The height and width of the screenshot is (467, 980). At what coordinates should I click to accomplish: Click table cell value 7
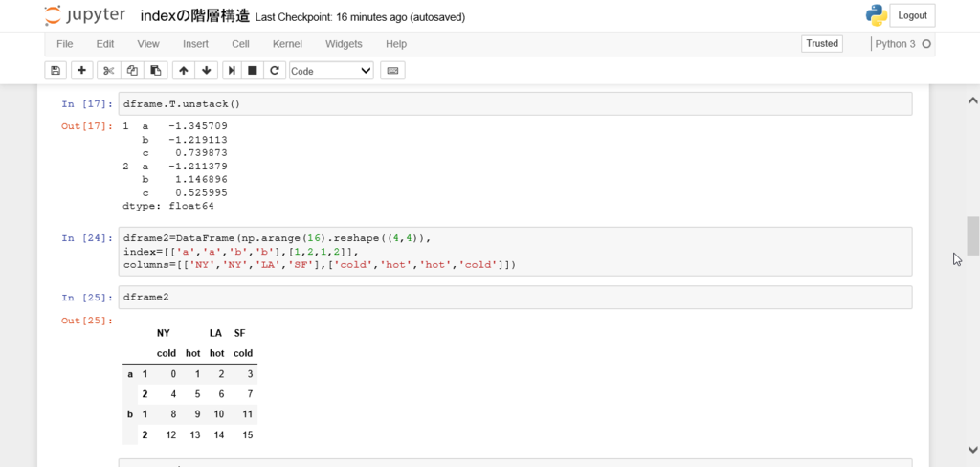[x=250, y=394]
